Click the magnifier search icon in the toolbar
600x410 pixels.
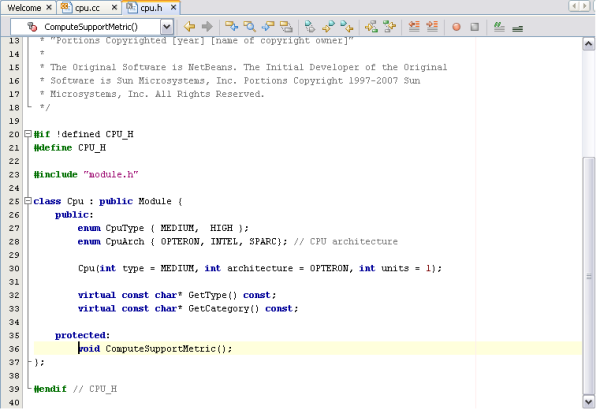coord(249,26)
